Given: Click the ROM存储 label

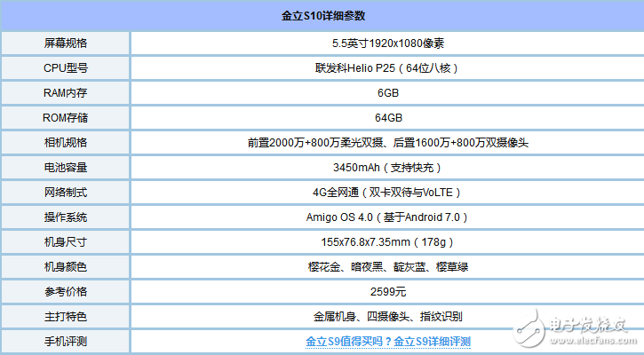Looking at the screenshot, I should (x=66, y=118).
